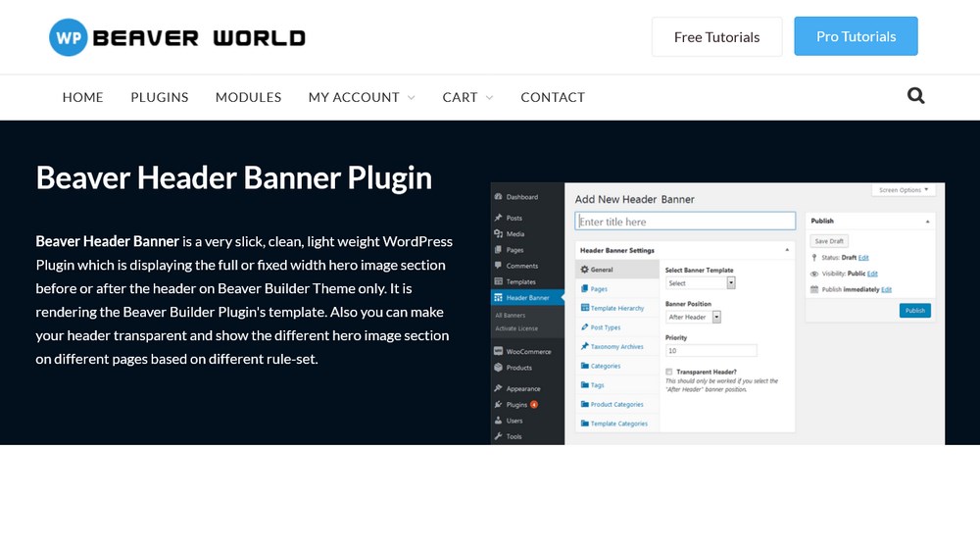
Task: Go to HOME in the navigation bar
Action: [x=82, y=97]
